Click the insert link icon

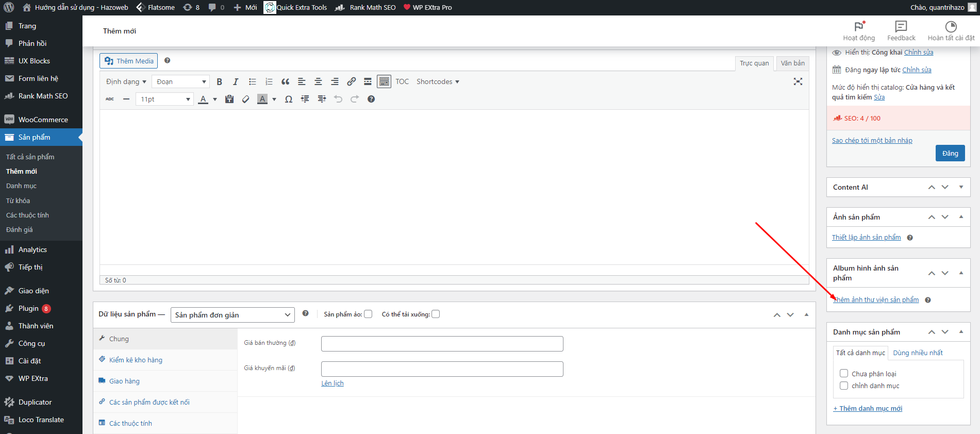point(351,81)
